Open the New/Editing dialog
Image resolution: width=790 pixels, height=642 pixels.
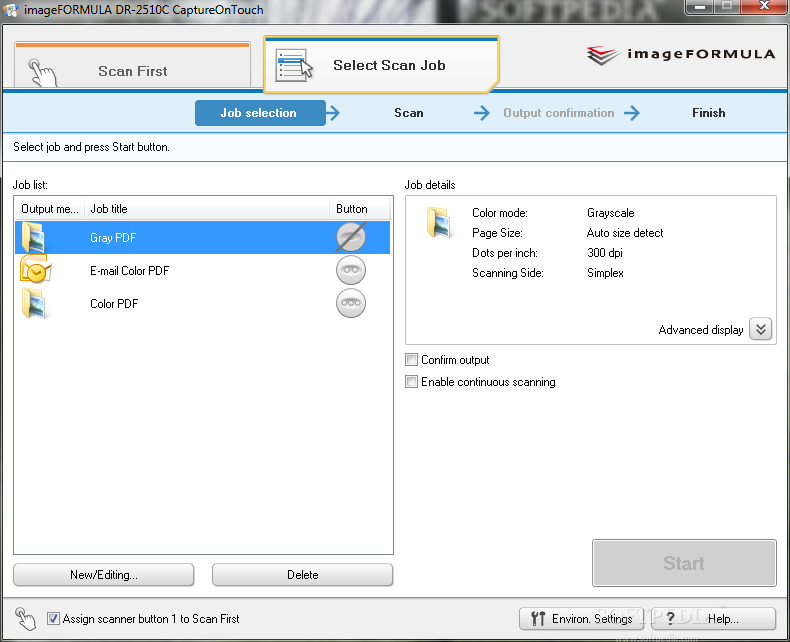pyautogui.click(x=104, y=575)
